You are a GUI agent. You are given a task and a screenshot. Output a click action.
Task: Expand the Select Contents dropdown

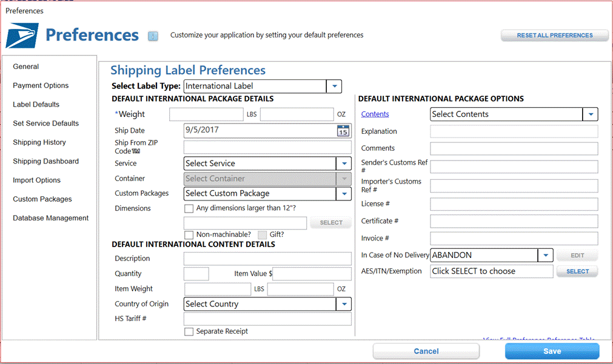point(591,114)
